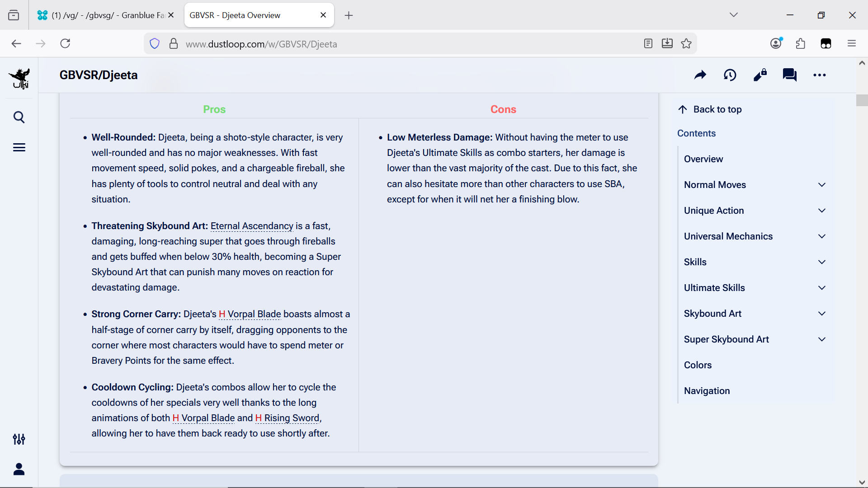
Task: Click the share arrow icon in page header
Action: [x=700, y=75]
